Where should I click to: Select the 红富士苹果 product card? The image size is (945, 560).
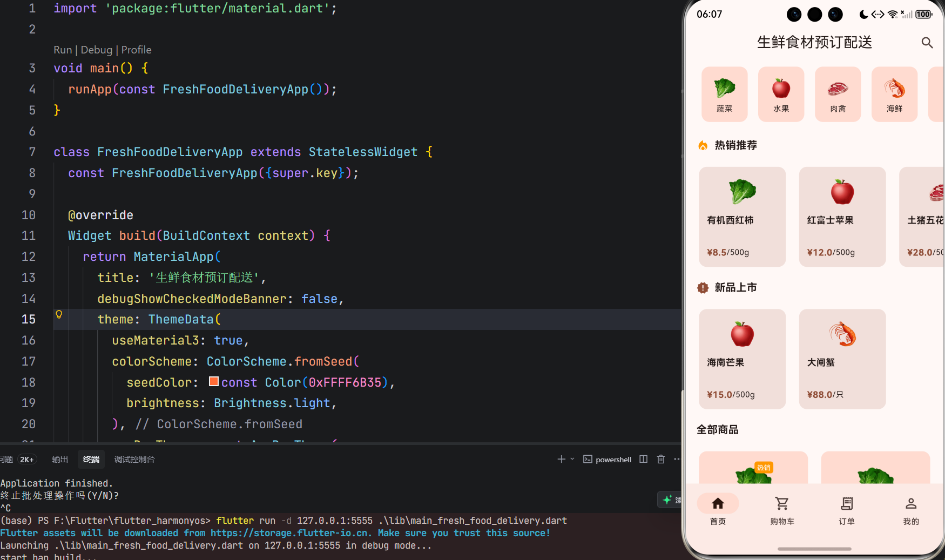[842, 217]
